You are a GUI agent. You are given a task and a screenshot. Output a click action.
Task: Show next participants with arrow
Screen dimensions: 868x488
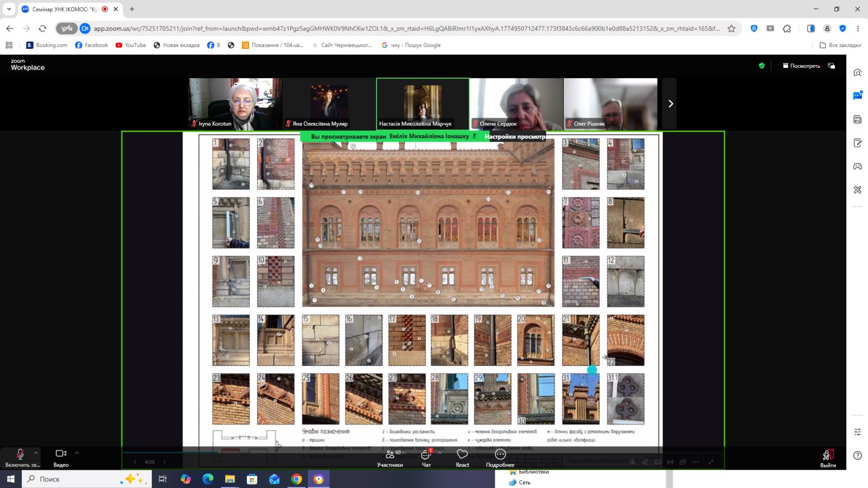coord(670,104)
